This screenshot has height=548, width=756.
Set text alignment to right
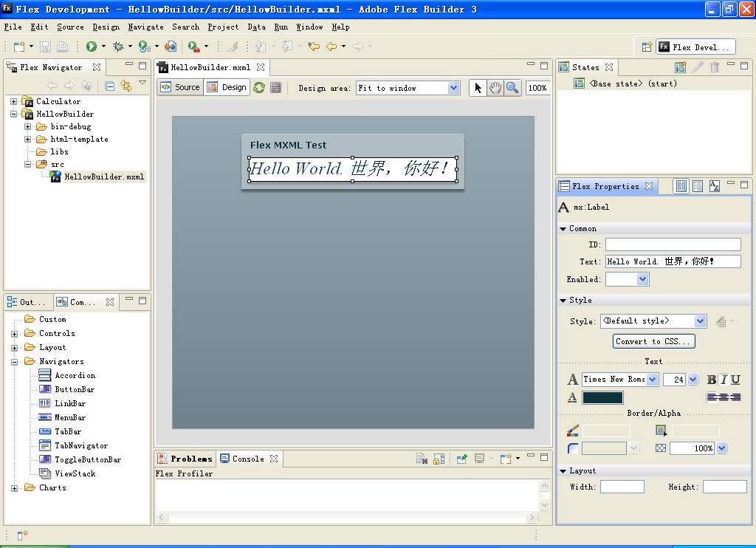tap(735, 397)
